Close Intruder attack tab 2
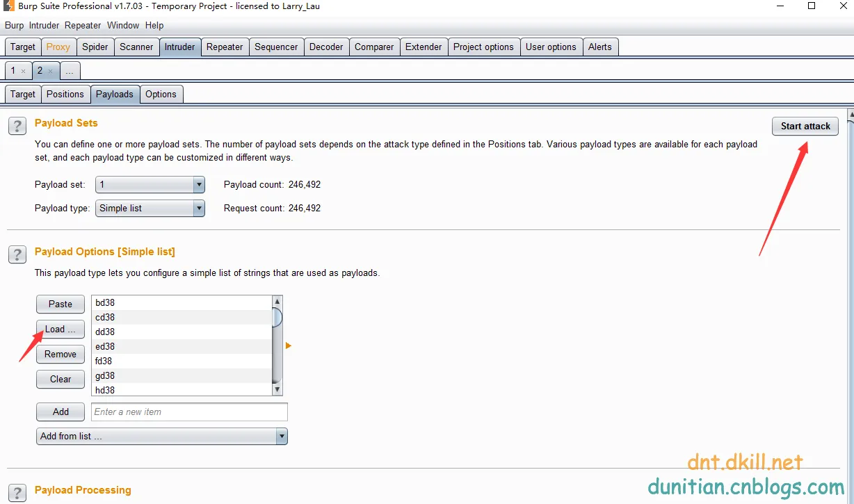Screen dimensions: 854x504 coord(50,71)
